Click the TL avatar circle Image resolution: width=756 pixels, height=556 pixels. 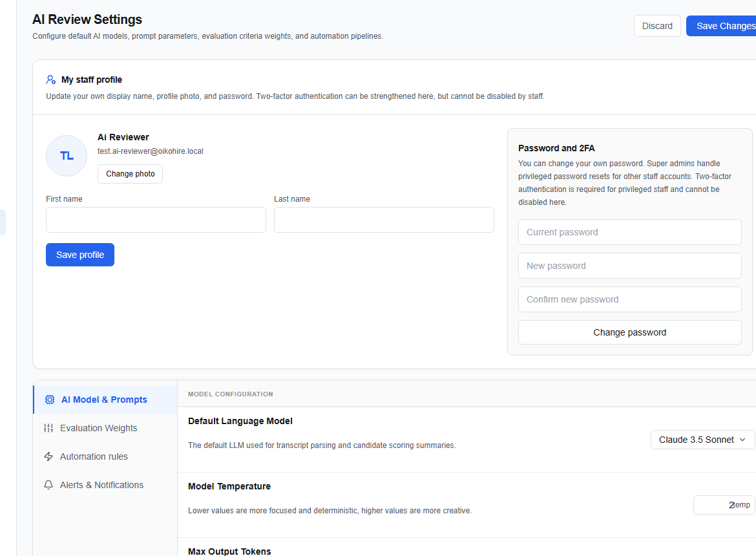pos(67,156)
